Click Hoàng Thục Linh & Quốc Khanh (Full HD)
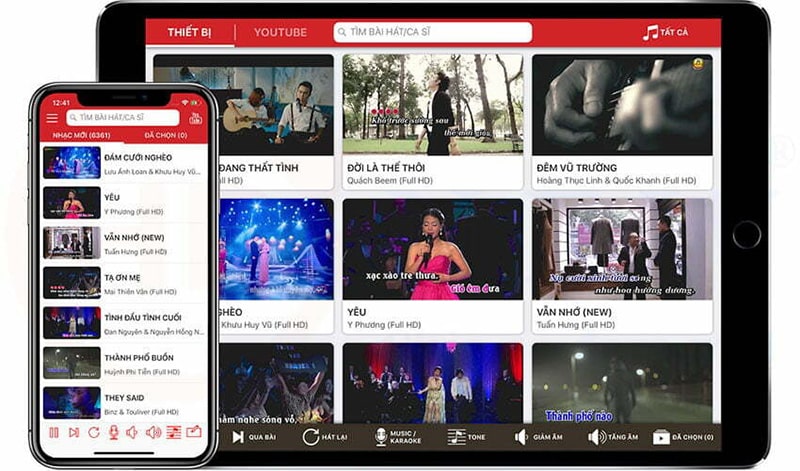 616,181
